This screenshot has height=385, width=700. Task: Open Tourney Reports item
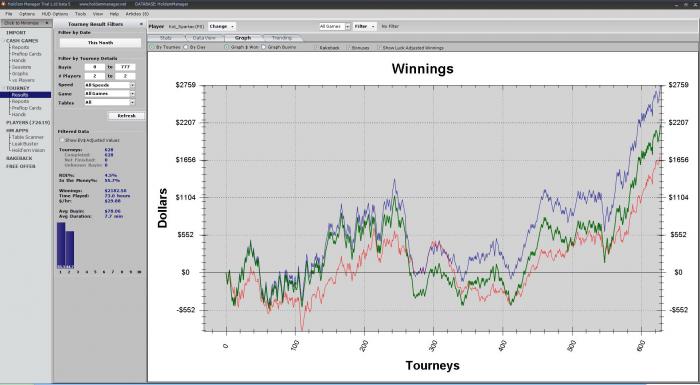pyautogui.click(x=21, y=101)
